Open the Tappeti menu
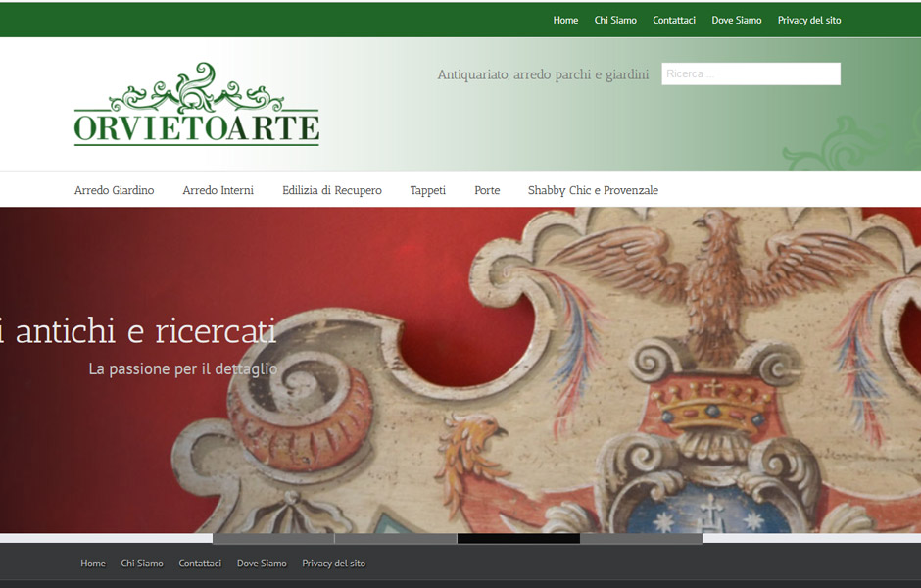The width and height of the screenshot is (921, 588). pyautogui.click(x=427, y=190)
